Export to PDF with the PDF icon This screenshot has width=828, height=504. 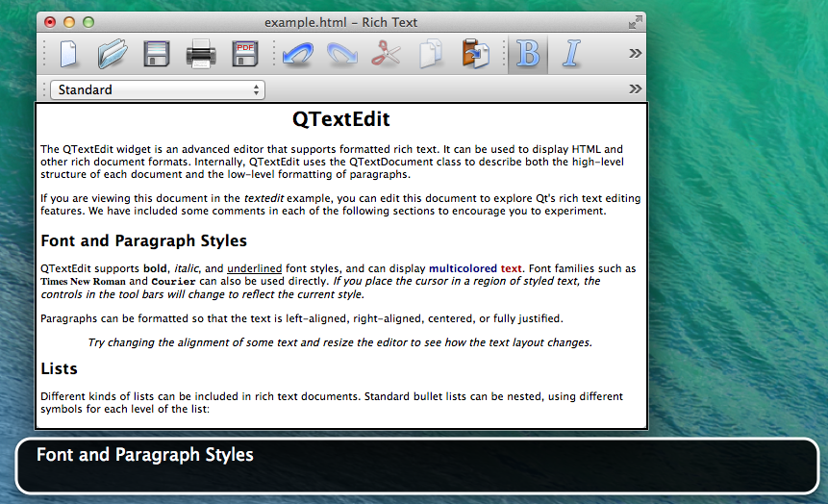coord(245,54)
